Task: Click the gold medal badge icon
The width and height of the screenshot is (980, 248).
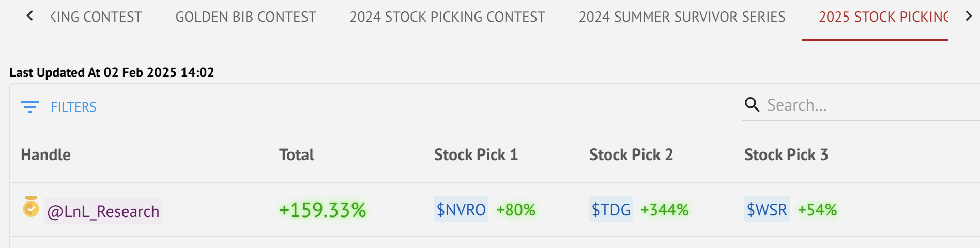Action: [x=31, y=207]
